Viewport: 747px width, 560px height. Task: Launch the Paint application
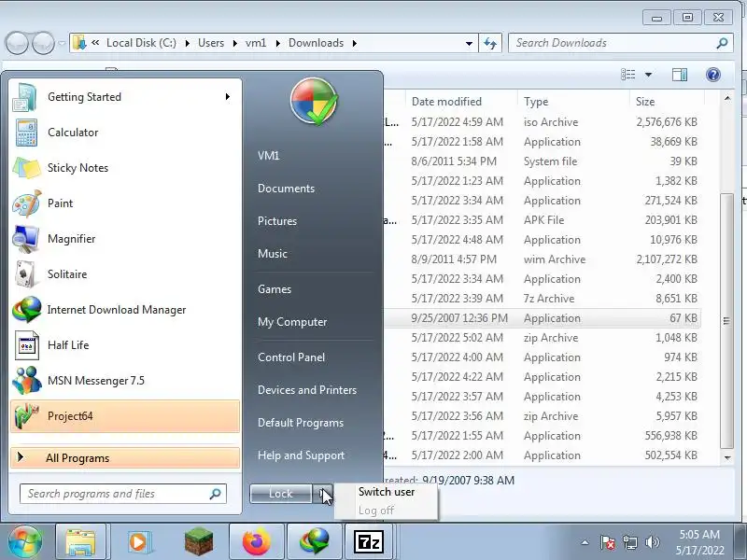tap(125, 203)
